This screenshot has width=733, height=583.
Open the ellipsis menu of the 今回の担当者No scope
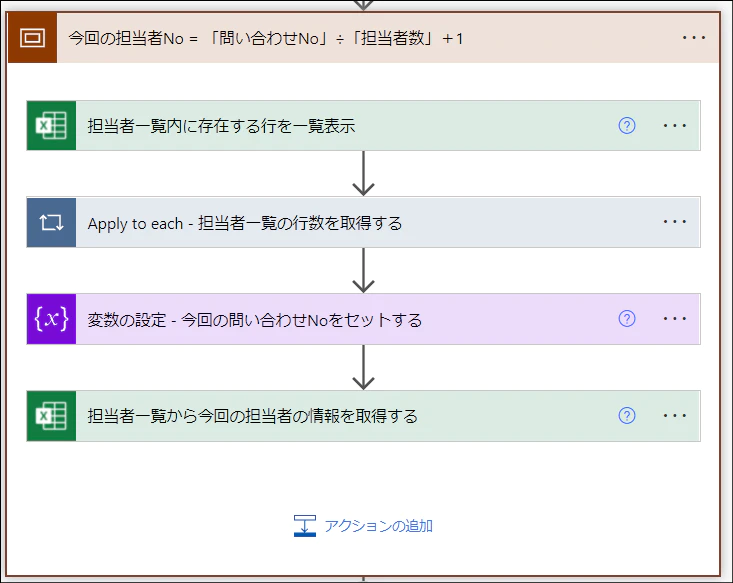coord(694,38)
